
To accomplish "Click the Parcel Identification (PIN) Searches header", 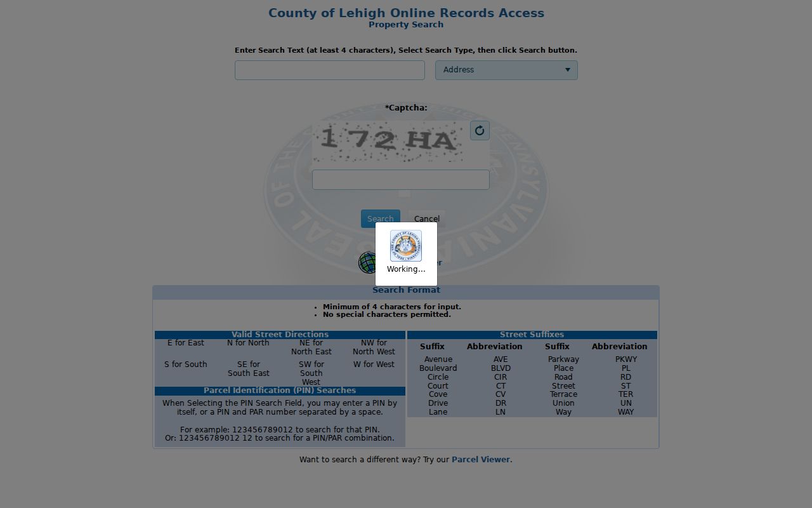I will point(280,391).
